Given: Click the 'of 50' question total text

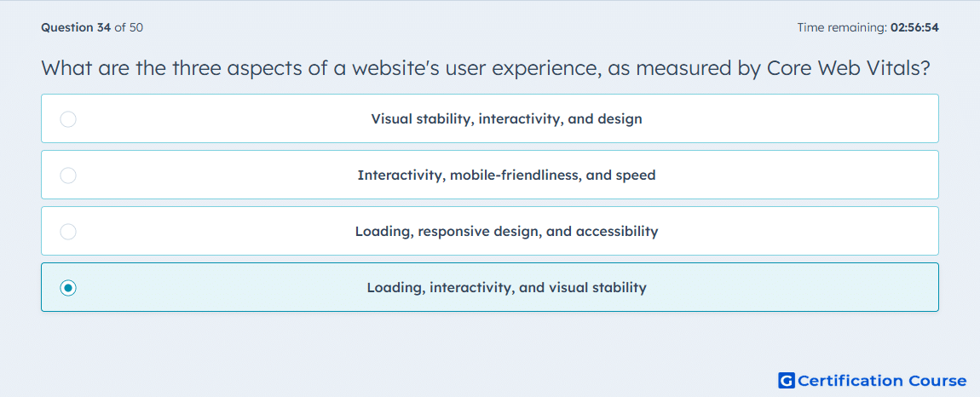Looking at the screenshot, I should click(129, 27).
